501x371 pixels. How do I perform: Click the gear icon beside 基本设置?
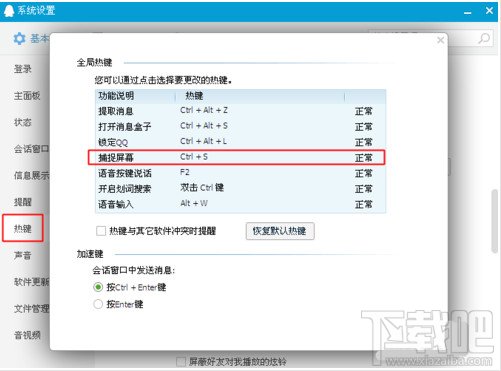pyautogui.click(x=19, y=39)
